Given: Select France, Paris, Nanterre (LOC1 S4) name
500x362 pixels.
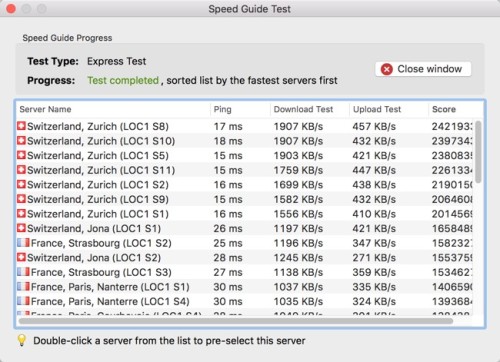Looking at the screenshot, I should pos(110,302).
